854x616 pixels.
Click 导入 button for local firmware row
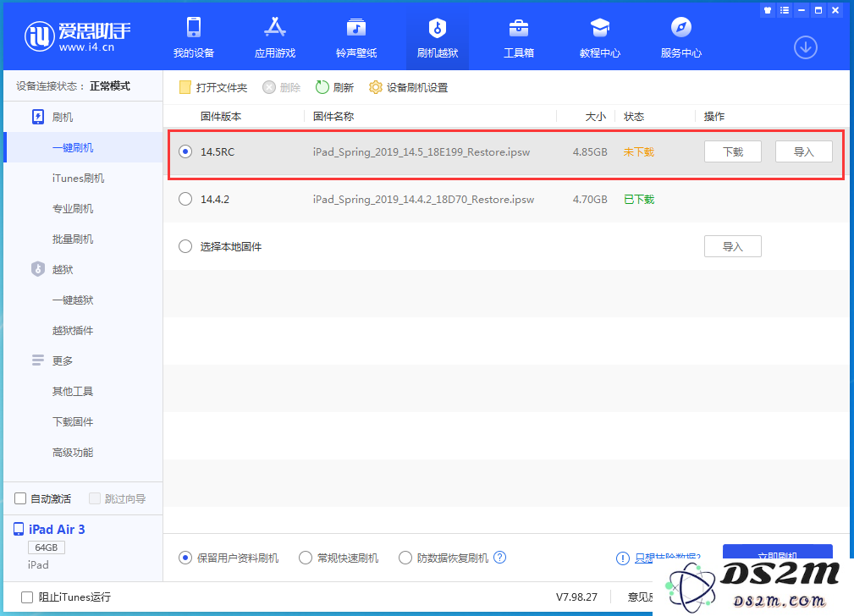[x=733, y=246]
